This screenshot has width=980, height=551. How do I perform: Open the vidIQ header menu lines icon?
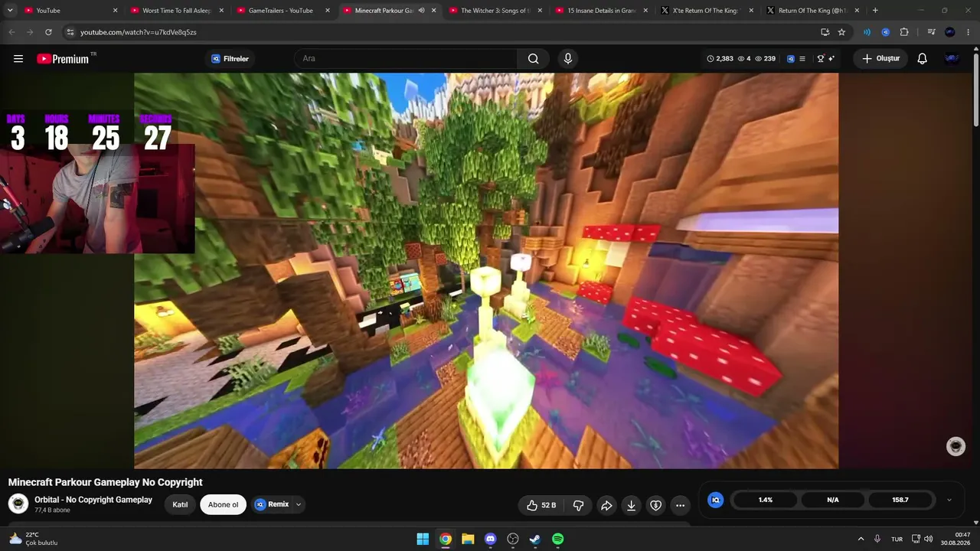click(802, 59)
